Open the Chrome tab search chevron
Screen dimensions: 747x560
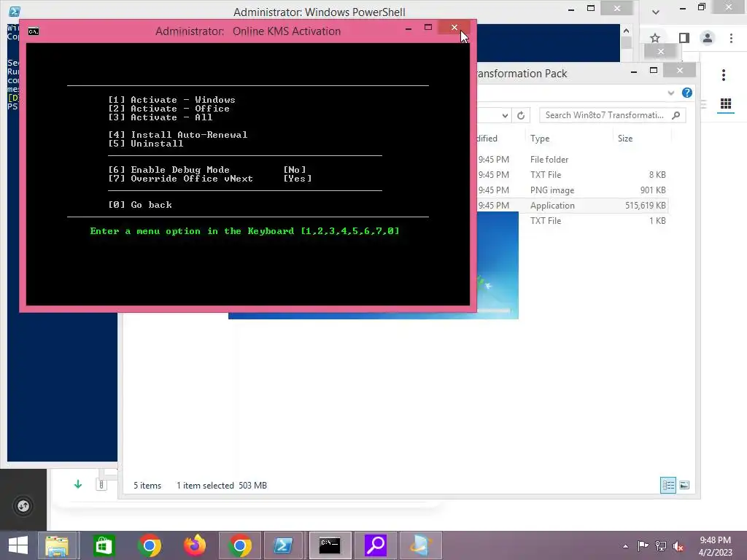(656, 12)
